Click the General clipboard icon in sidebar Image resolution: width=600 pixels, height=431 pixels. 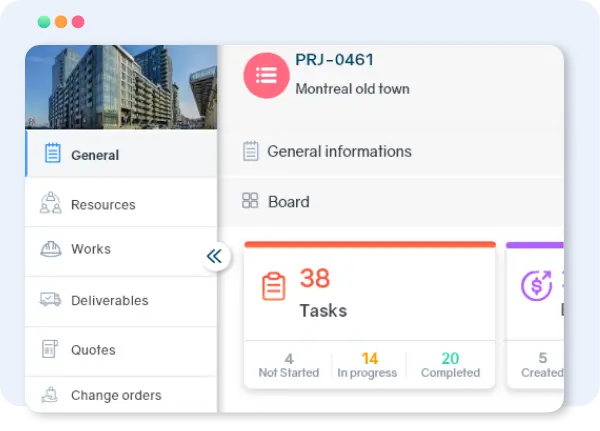52,154
